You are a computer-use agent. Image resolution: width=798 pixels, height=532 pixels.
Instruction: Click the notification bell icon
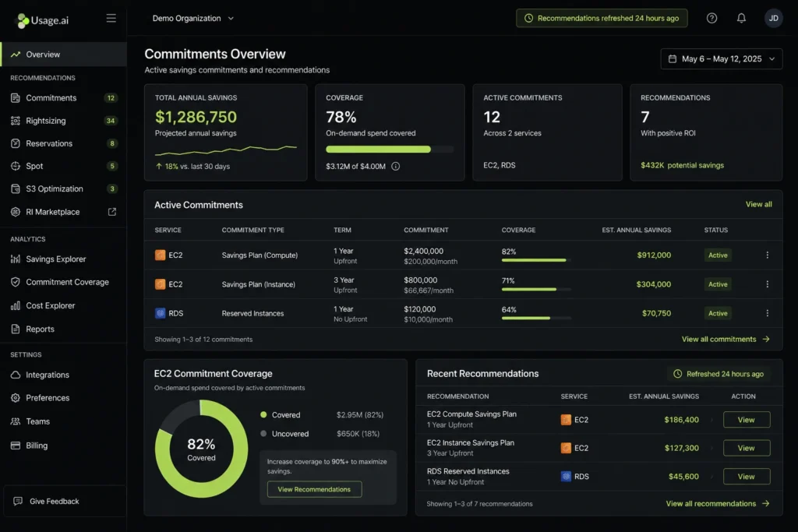[741, 18]
